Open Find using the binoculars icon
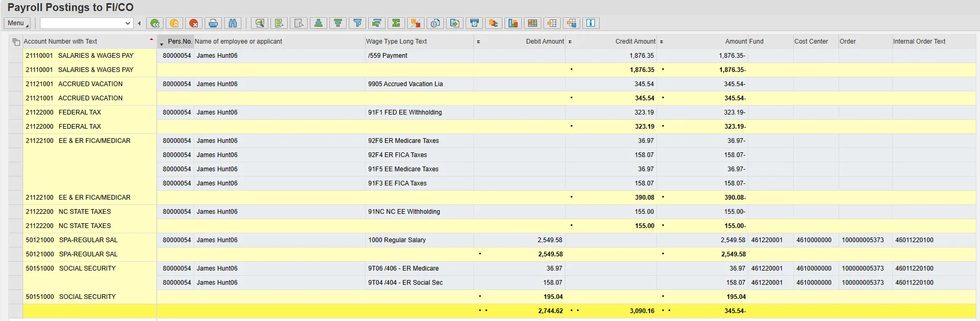The width and height of the screenshot is (980, 321). 233,23
